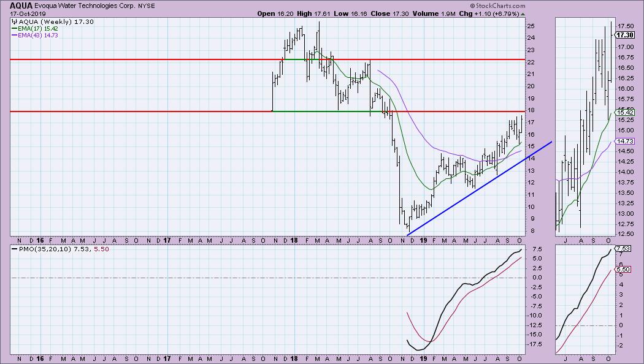The image size is (644, 364).
Task: Open the StockCharts.com copyright link
Action: coord(497,6)
